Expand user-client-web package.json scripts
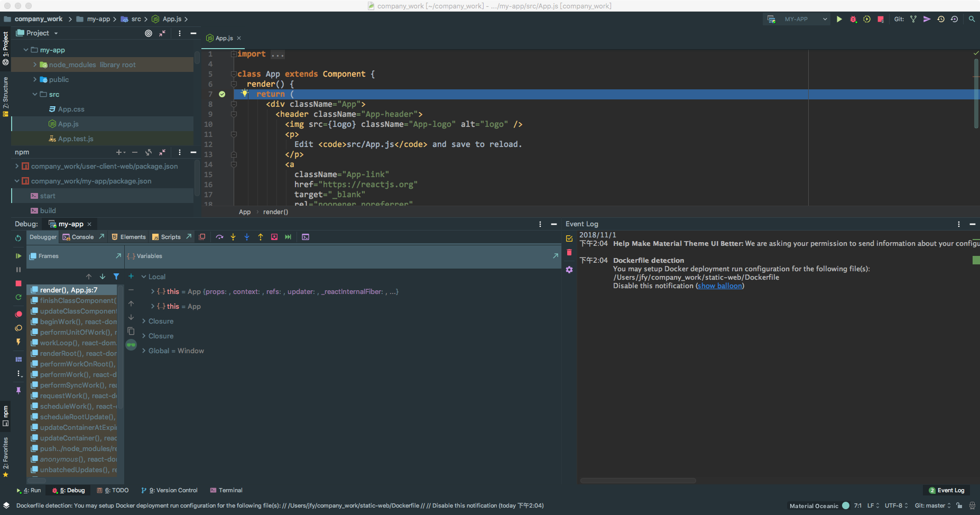This screenshot has height=515, width=980. [17, 166]
